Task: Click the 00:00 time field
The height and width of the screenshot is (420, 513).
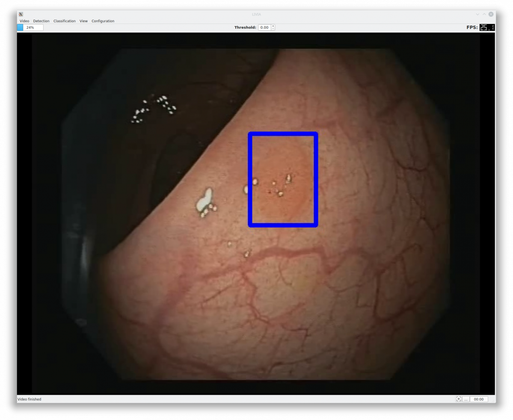Action: 479,399
